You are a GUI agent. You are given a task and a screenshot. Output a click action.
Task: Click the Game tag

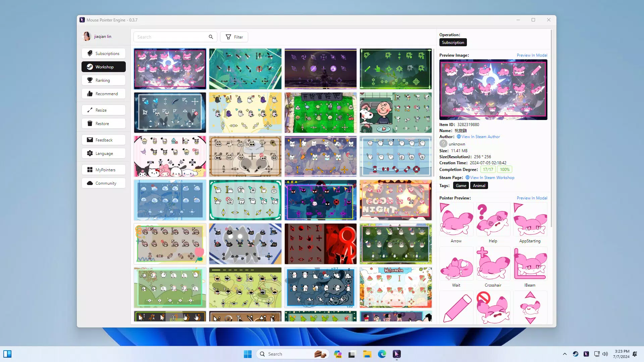coord(461,186)
